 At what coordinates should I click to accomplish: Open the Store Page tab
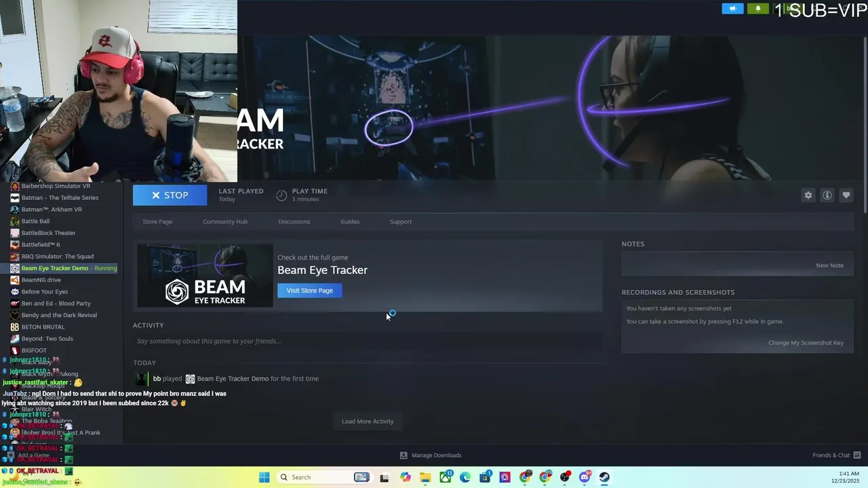pos(157,222)
